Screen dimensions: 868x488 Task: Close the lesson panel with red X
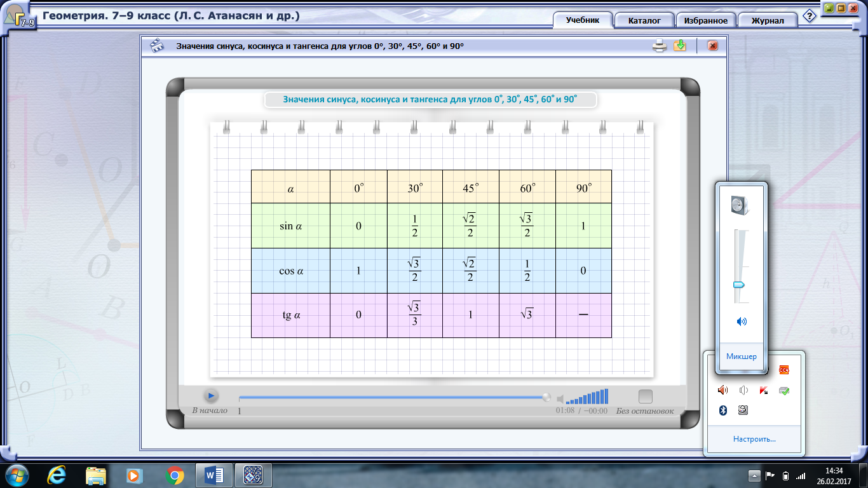[712, 46]
